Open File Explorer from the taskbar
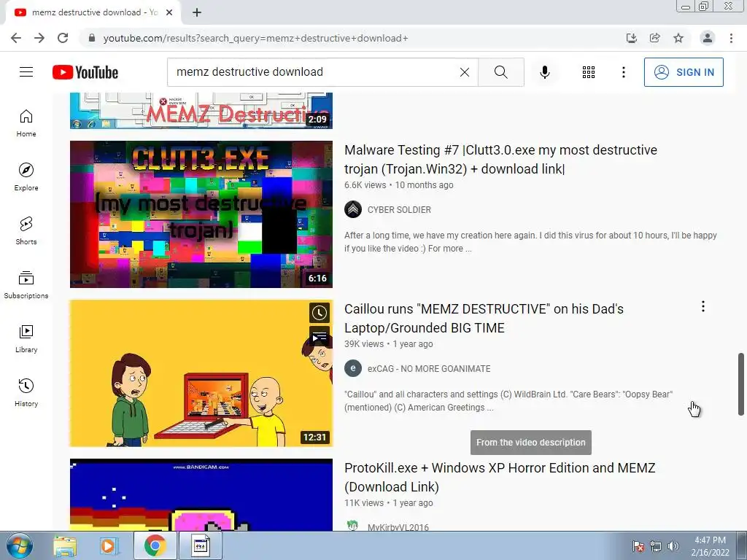 click(x=65, y=546)
